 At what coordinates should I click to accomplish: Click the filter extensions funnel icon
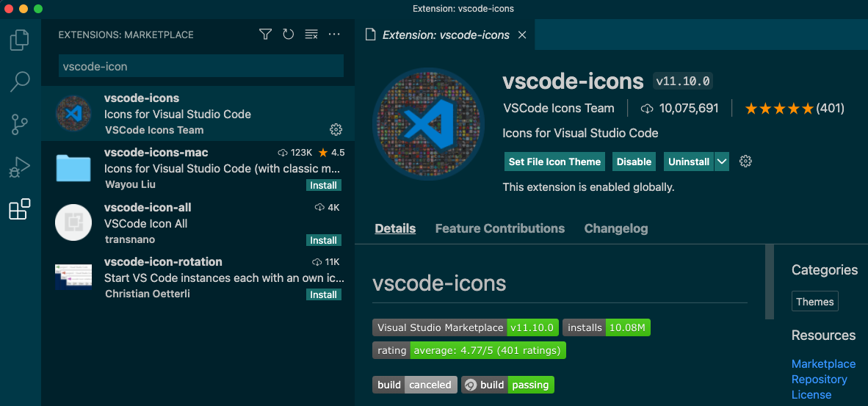click(x=265, y=35)
